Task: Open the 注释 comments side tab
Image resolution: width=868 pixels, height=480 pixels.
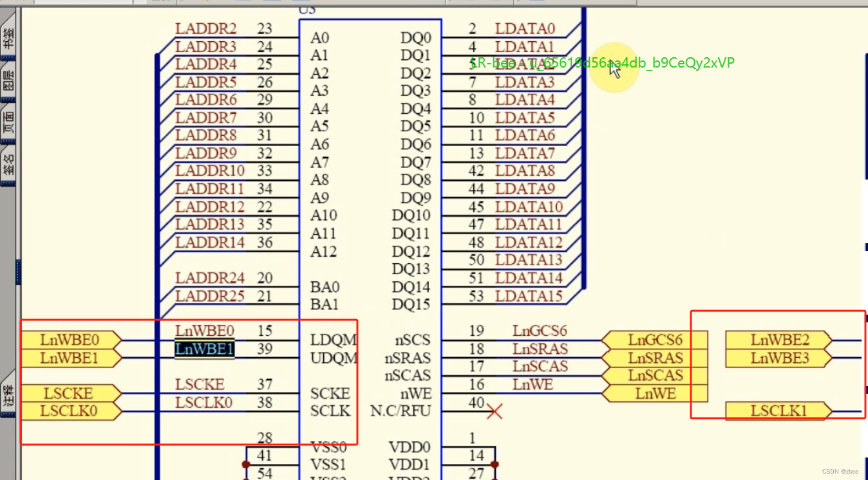Action: (8, 394)
